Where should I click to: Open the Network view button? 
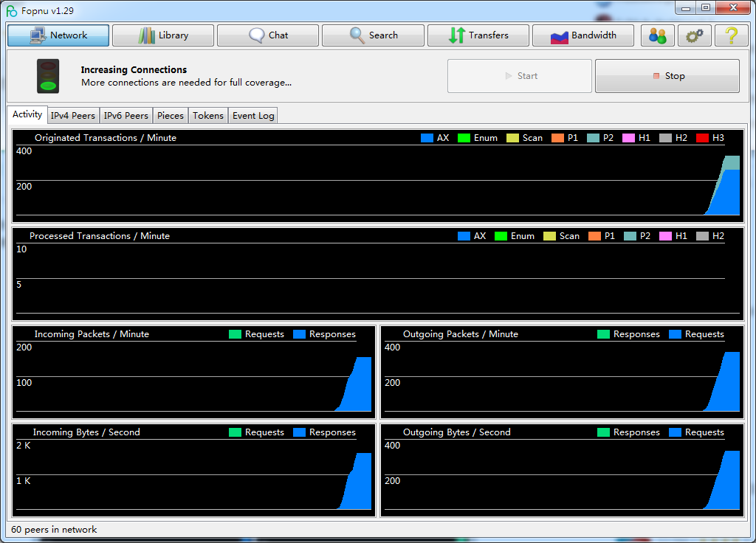click(58, 35)
